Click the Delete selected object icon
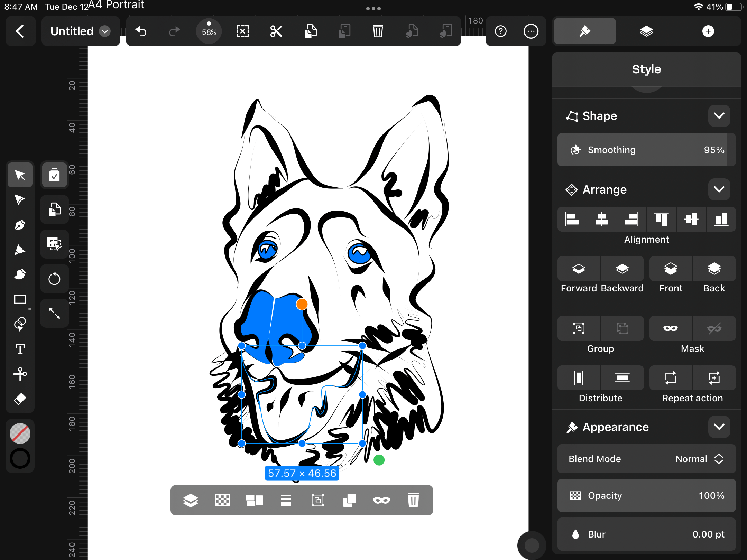 (412, 500)
